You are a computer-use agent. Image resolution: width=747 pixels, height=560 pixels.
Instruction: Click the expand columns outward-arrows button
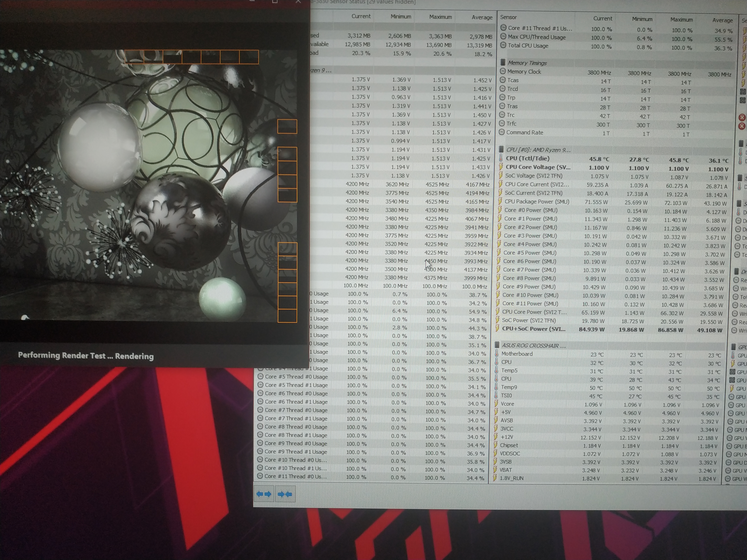264,494
